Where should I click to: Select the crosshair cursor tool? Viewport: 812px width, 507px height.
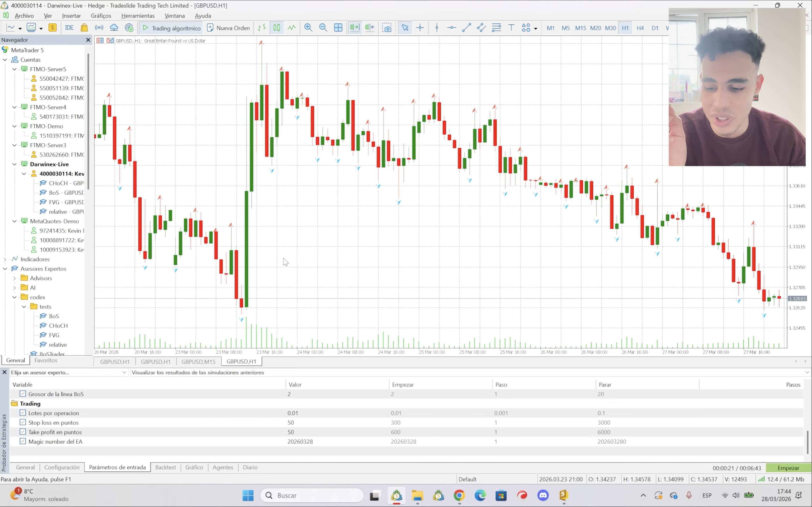(x=420, y=28)
